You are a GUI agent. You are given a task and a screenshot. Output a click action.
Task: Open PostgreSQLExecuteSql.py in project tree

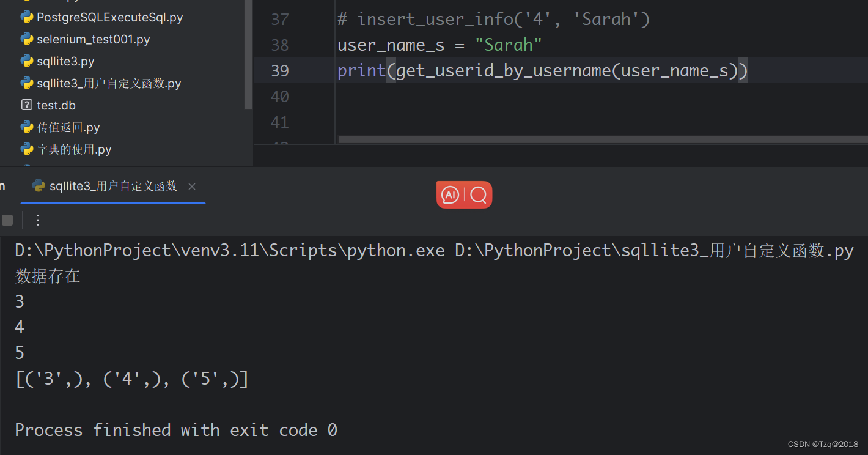[x=109, y=17]
